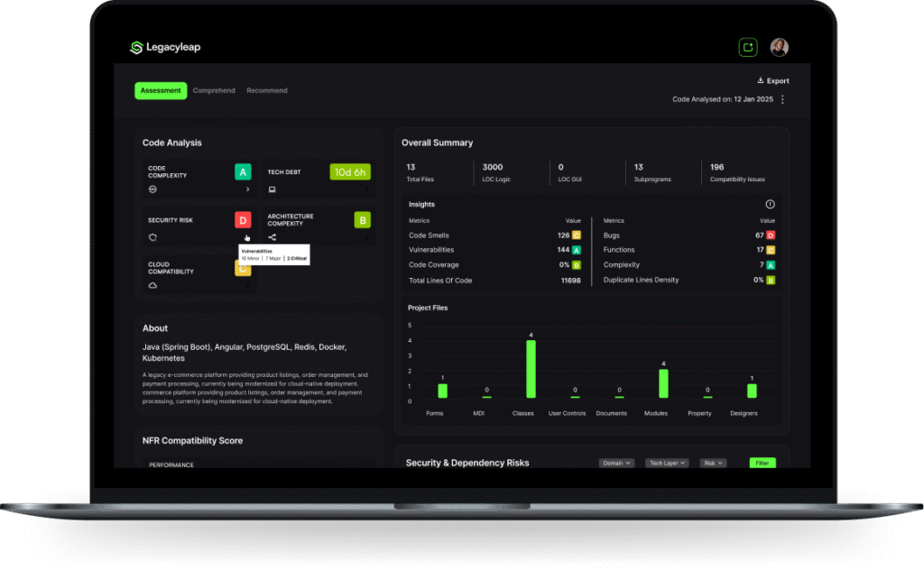Open the profile avatar picture

pyautogui.click(x=780, y=46)
